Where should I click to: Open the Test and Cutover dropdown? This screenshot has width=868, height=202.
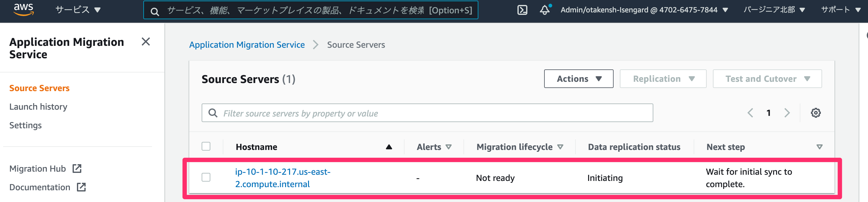click(767, 79)
